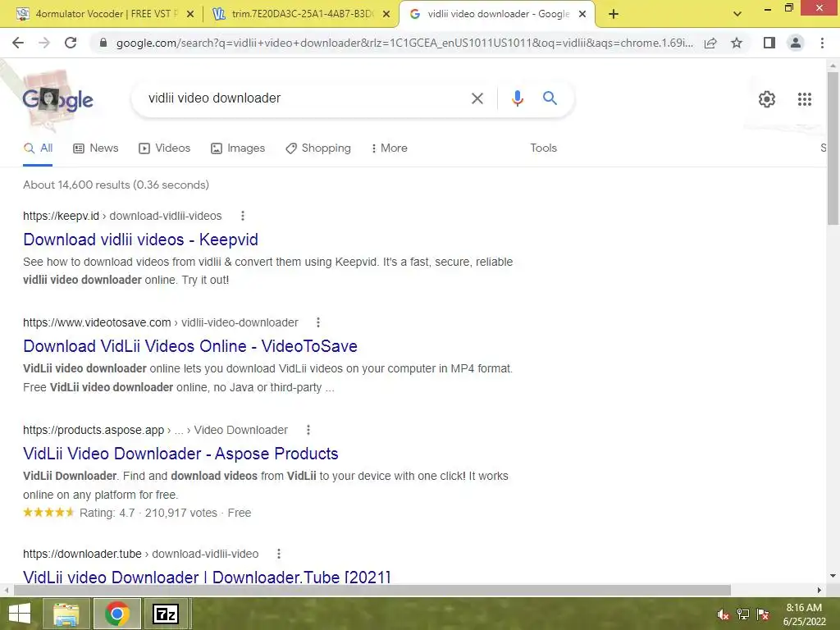Go back to previous page
The height and width of the screenshot is (630, 840).
(x=18, y=43)
